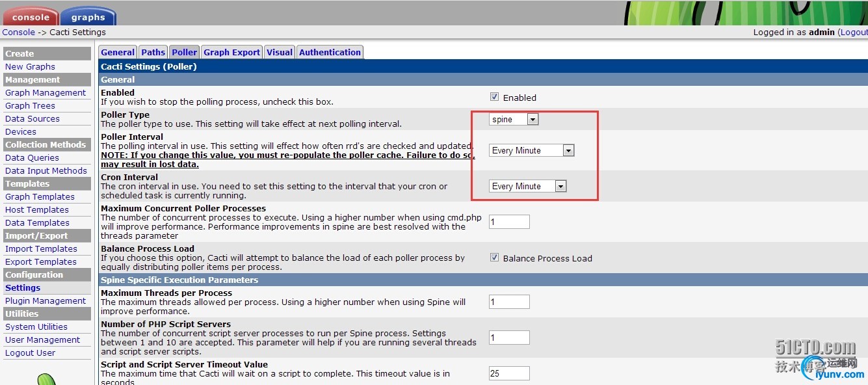The width and height of the screenshot is (868, 385).
Task: Open the Poller Interval dropdown
Action: (531, 150)
